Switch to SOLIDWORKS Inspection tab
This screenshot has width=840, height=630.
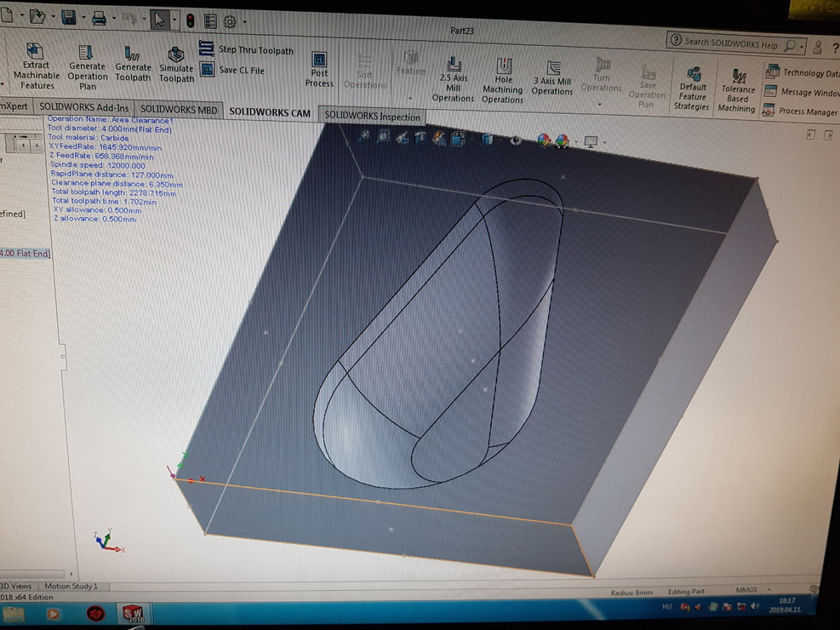point(372,116)
